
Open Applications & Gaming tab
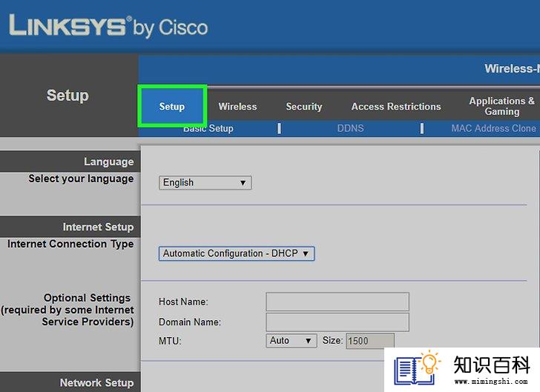(x=501, y=106)
